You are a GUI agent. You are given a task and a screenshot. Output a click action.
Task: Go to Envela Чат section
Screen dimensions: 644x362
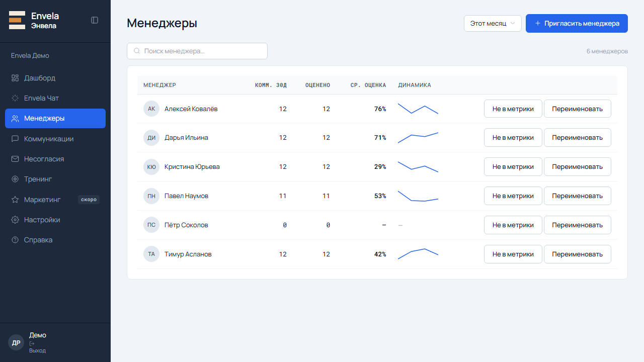[x=55, y=98]
